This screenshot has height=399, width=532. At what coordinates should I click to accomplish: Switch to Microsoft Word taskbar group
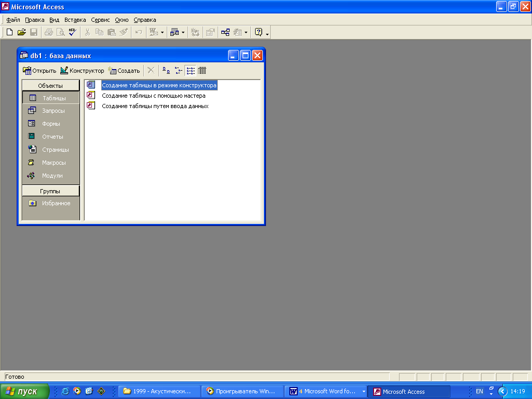click(325, 391)
